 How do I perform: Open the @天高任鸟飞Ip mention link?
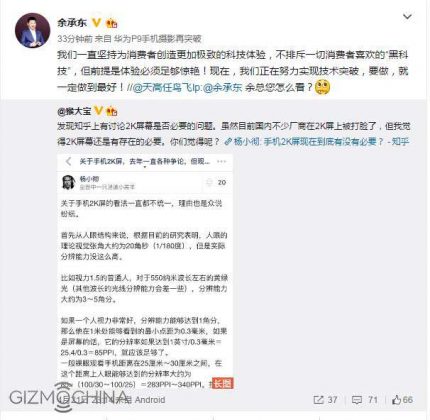click(x=165, y=87)
